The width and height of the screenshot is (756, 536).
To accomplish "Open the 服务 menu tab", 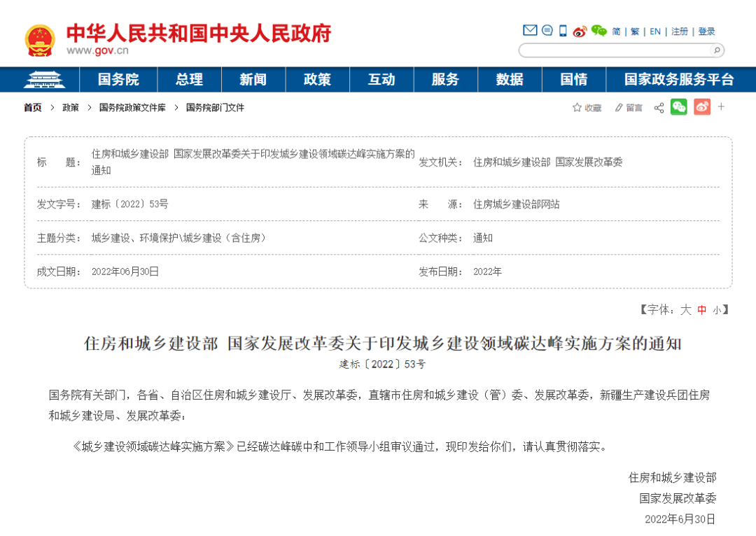I will (x=445, y=80).
